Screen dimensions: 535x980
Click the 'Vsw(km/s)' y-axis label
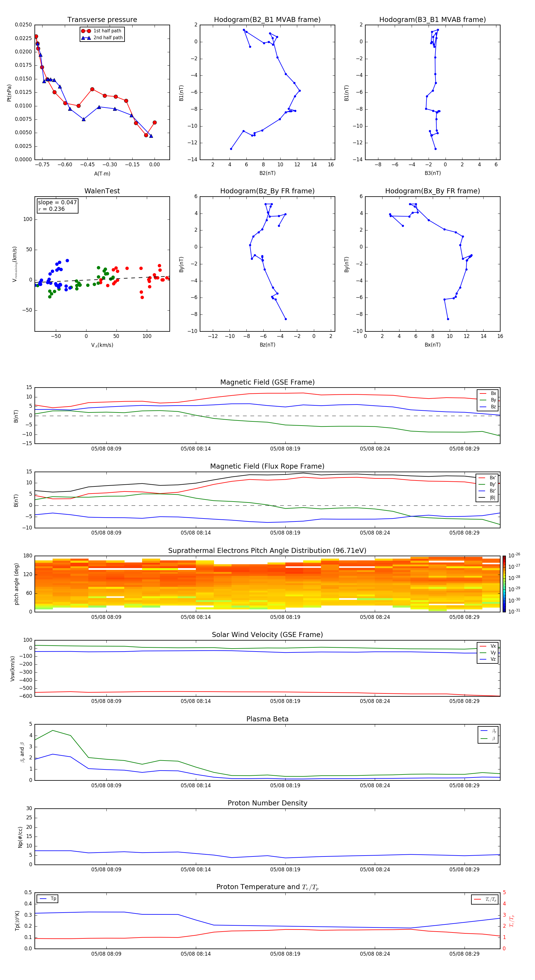pos(12,668)
